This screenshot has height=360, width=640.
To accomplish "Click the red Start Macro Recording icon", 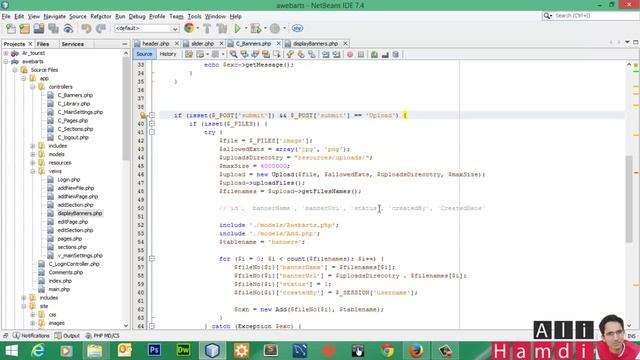I will click(x=350, y=54).
